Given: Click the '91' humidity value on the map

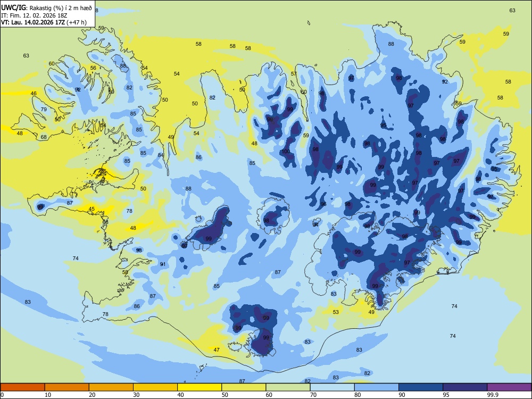Looking at the screenshot, I should coord(163,264).
